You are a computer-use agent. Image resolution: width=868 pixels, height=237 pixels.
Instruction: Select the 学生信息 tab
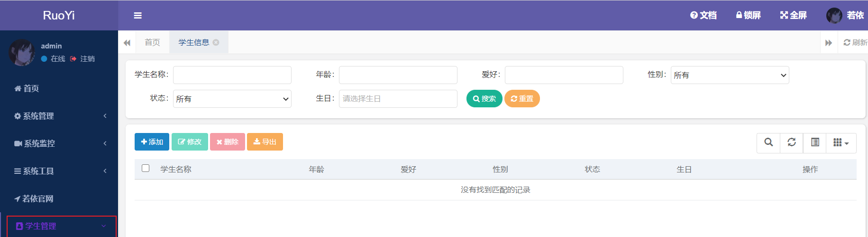(194, 42)
